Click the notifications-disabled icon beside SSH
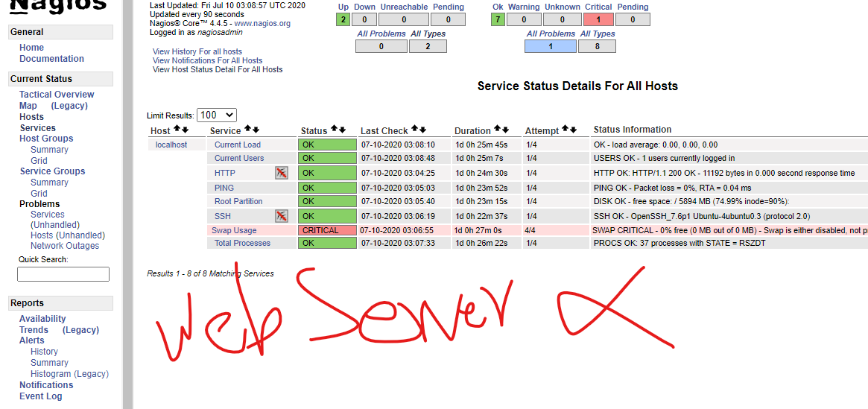Viewport: 868px width, 409px height. 281,216
